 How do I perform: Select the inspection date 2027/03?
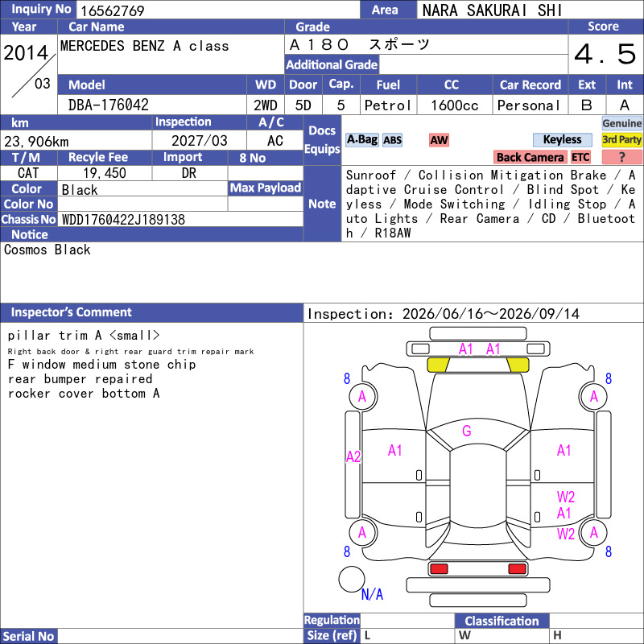coord(199,141)
